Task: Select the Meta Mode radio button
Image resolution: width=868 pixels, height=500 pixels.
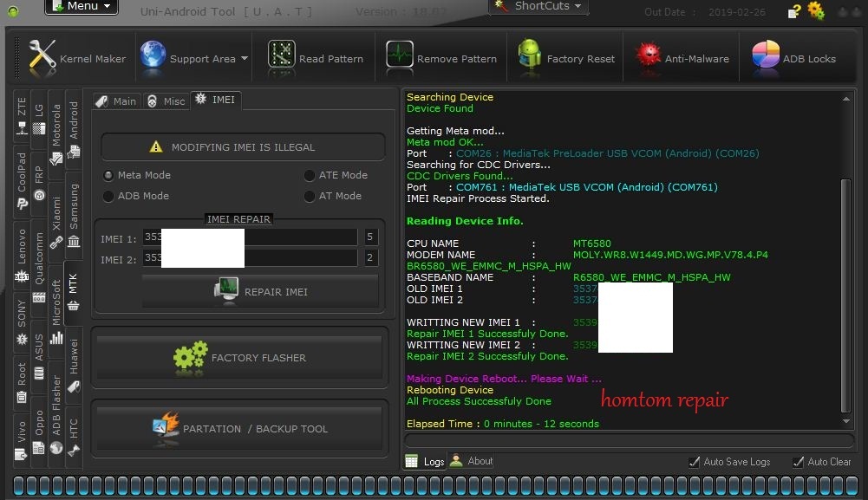Action: (x=108, y=175)
